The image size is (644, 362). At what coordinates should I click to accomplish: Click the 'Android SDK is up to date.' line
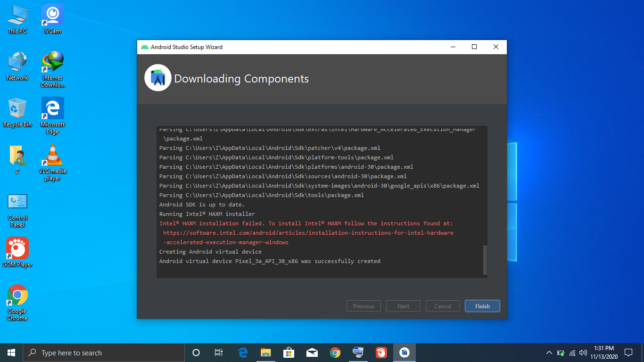pyautogui.click(x=202, y=205)
